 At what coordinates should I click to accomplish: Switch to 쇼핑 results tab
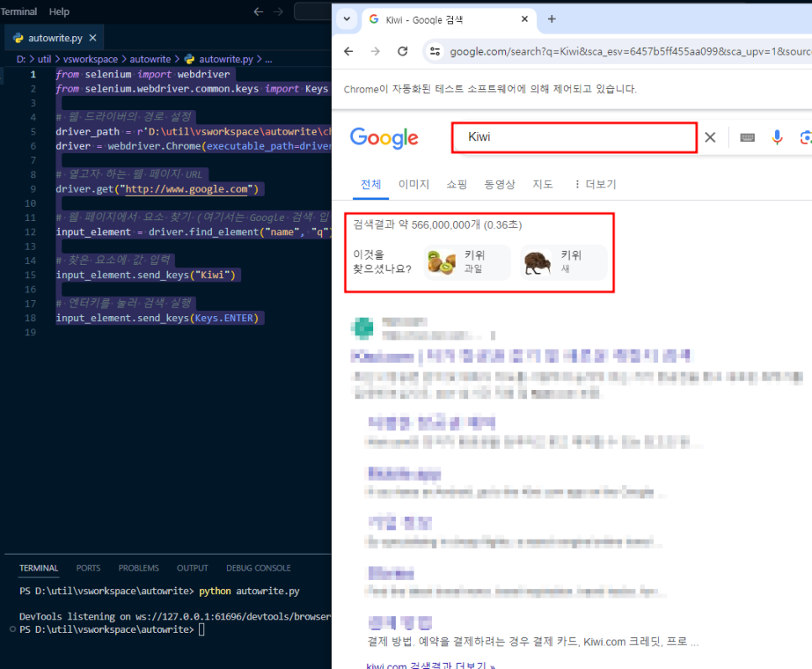(x=456, y=184)
